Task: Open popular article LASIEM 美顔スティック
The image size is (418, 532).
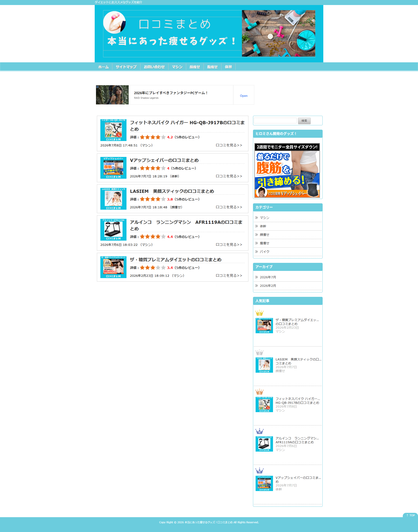Action: coord(298,361)
